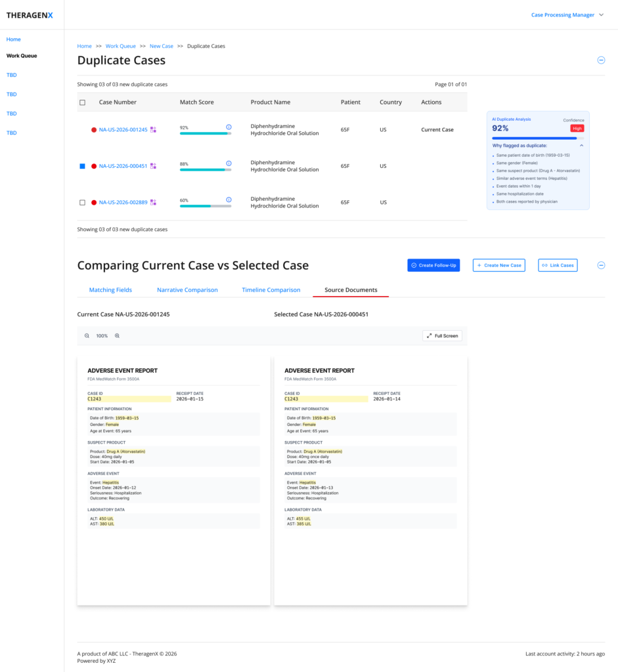Click the 60% match score progress bar
The height and width of the screenshot is (672, 618).
pos(206,206)
